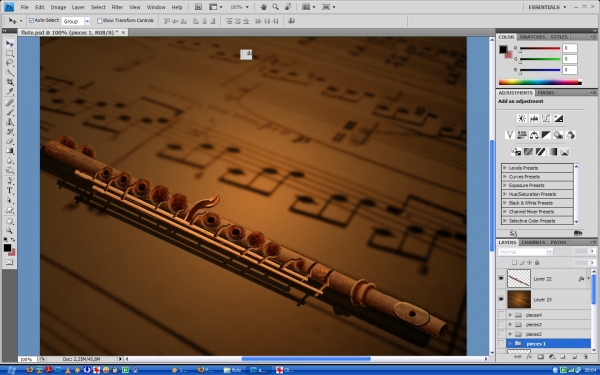Enable Show Transform Controls checkbox
600x375 pixels.
point(99,21)
